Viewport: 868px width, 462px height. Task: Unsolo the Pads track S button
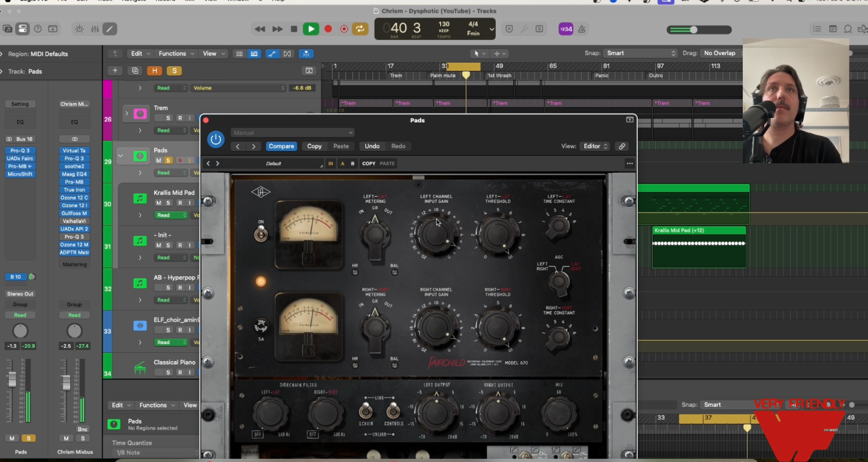(168, 160)
